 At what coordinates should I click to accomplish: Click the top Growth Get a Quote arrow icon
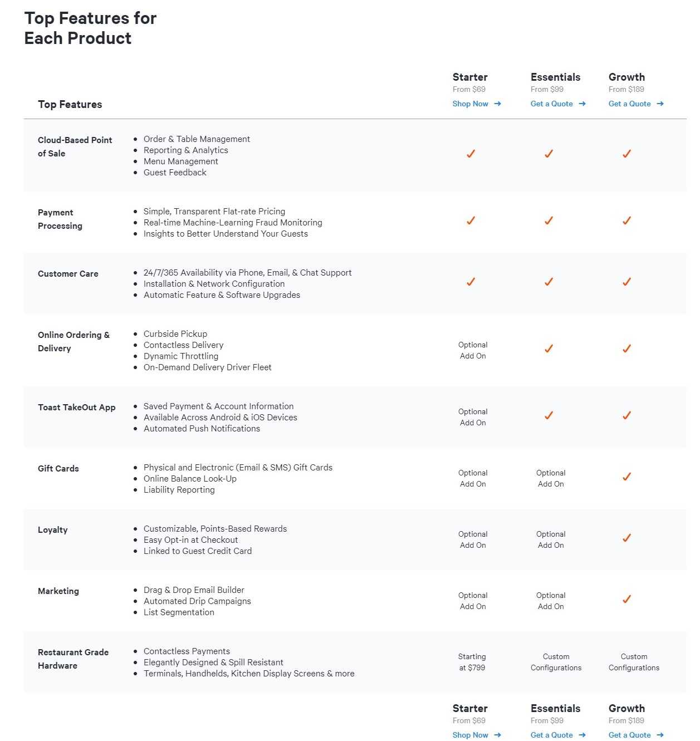point(660,104)
